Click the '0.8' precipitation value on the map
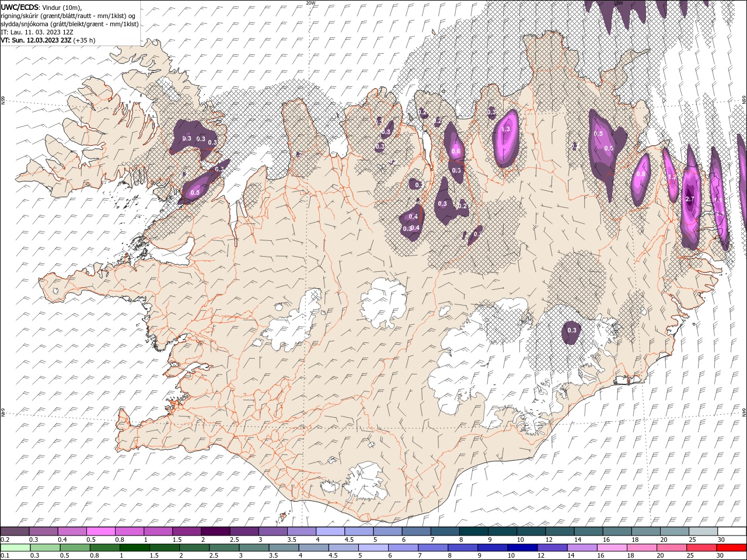The width and height of the screenshot is (747, 560). (641, 174)
